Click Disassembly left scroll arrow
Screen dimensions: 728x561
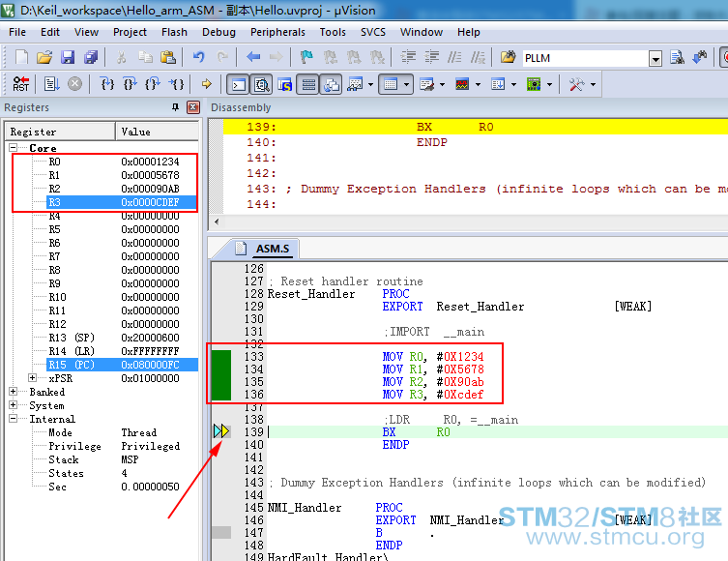217,221
